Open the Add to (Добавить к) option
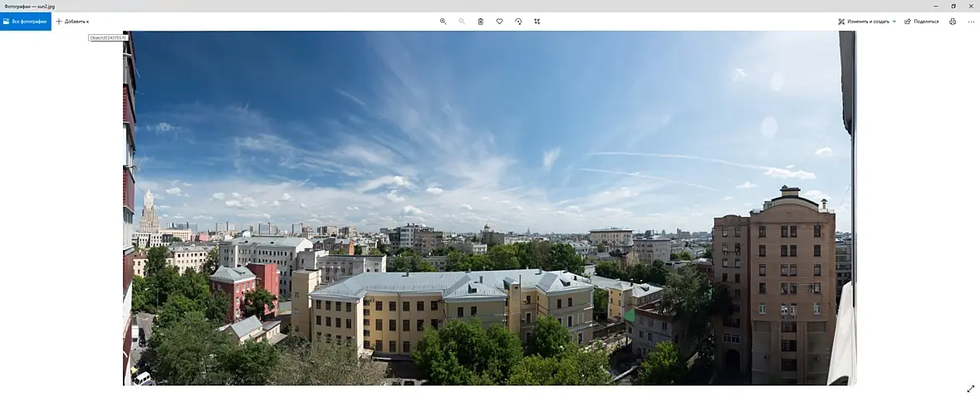980x398 pixels. coord(72,22)
